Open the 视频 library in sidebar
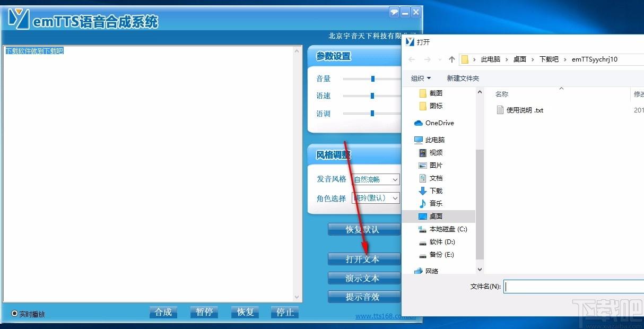 point(431,152)
